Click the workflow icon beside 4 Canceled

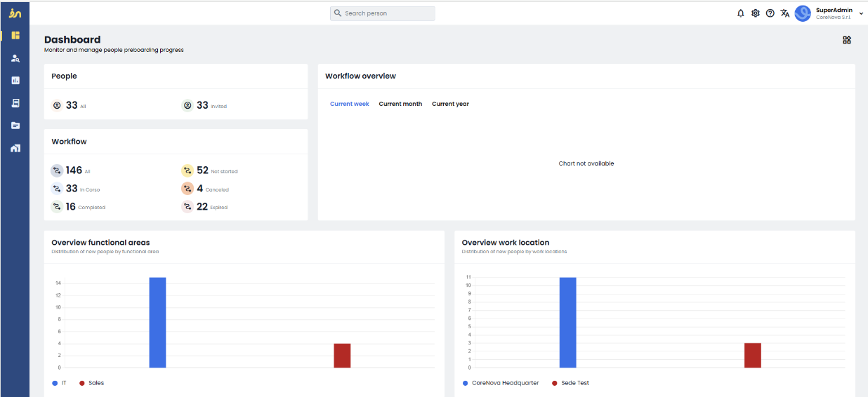click(x=188, y=189)
